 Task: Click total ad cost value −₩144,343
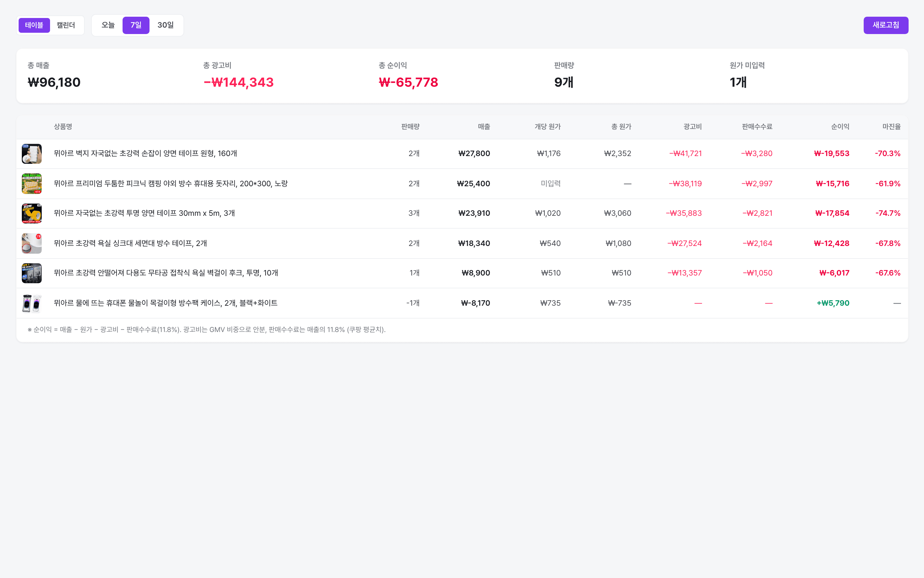pos(239,82)
